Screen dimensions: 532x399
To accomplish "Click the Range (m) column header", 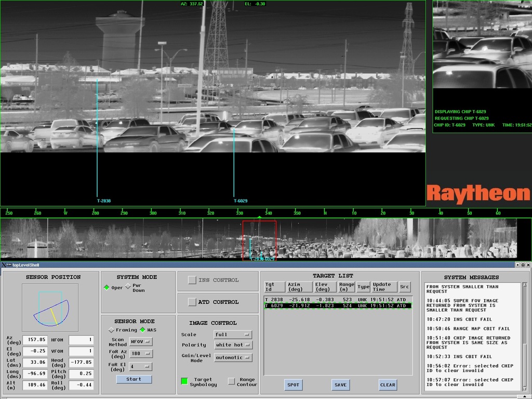I will coord(346,287).
